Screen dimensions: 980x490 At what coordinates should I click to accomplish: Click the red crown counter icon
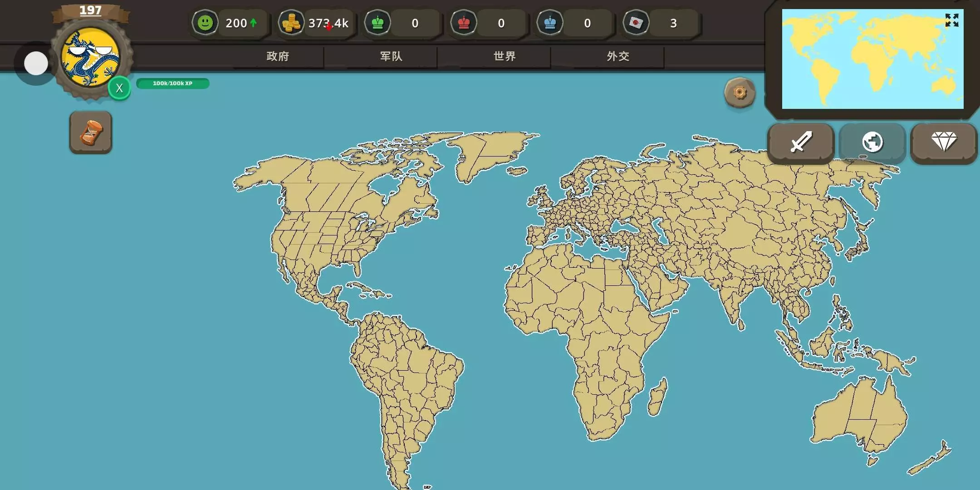coord(464,23)
